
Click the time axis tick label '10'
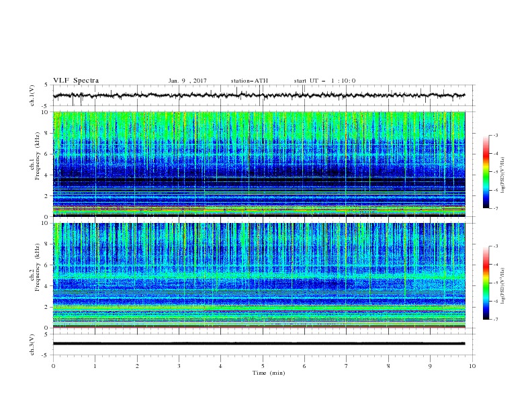coord(472,366)
